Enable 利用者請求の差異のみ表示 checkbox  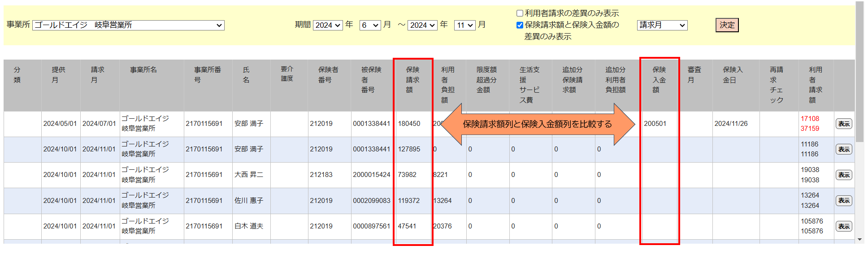point(520,13)
